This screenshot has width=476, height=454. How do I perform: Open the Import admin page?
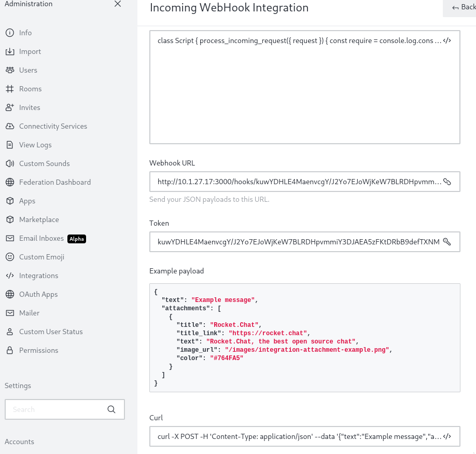(x=30, y=51)
